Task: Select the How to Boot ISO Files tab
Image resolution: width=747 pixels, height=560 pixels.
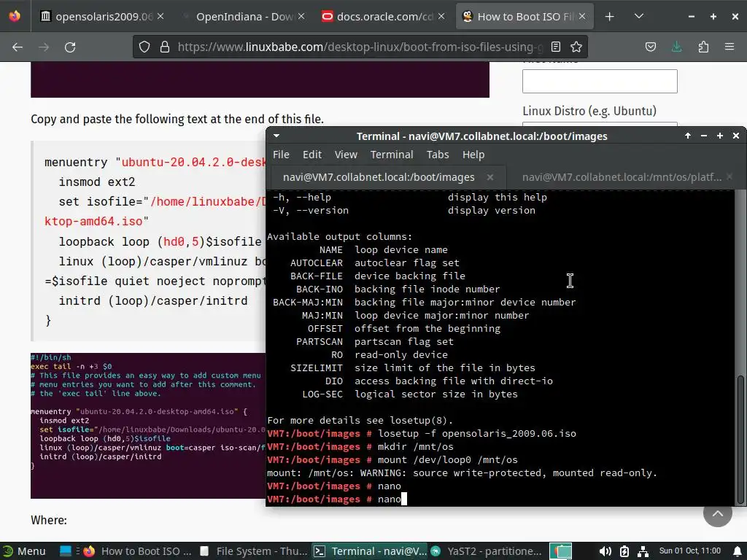Action: [524, 17]
